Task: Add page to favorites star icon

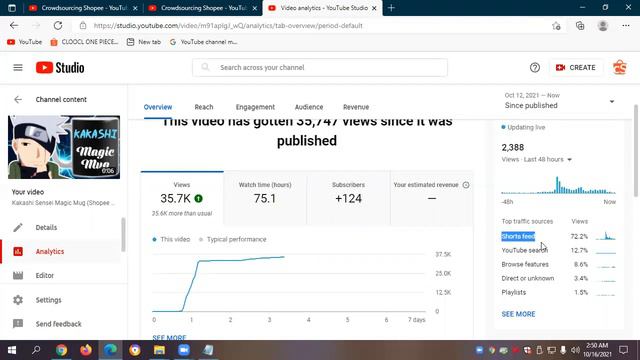Action: [556, 26]
